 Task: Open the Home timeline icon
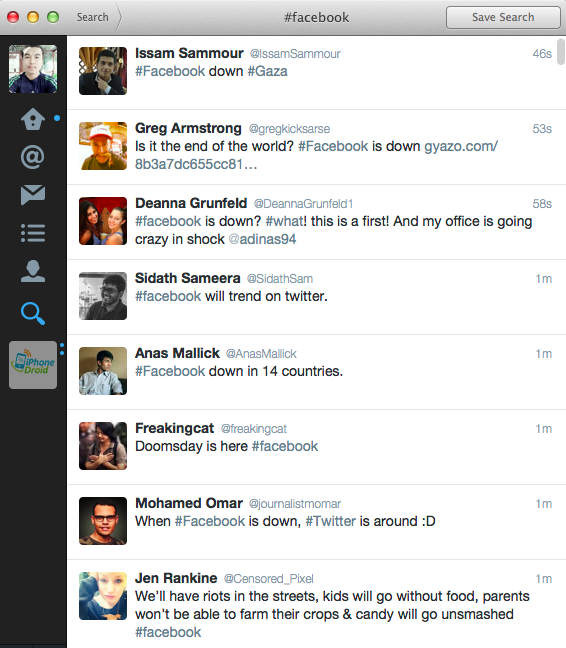click(33, 119)
